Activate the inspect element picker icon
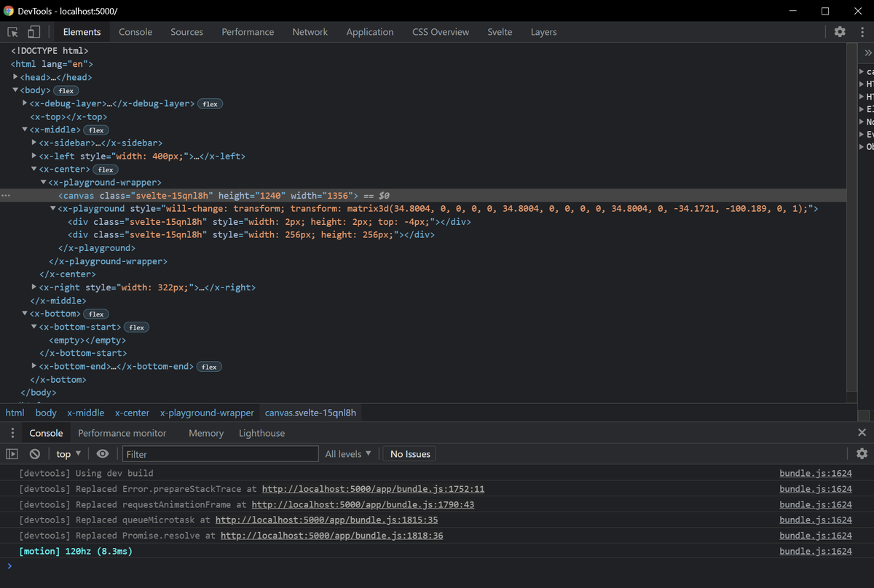This screenshot has height=588, width=874. coord(12,32)
